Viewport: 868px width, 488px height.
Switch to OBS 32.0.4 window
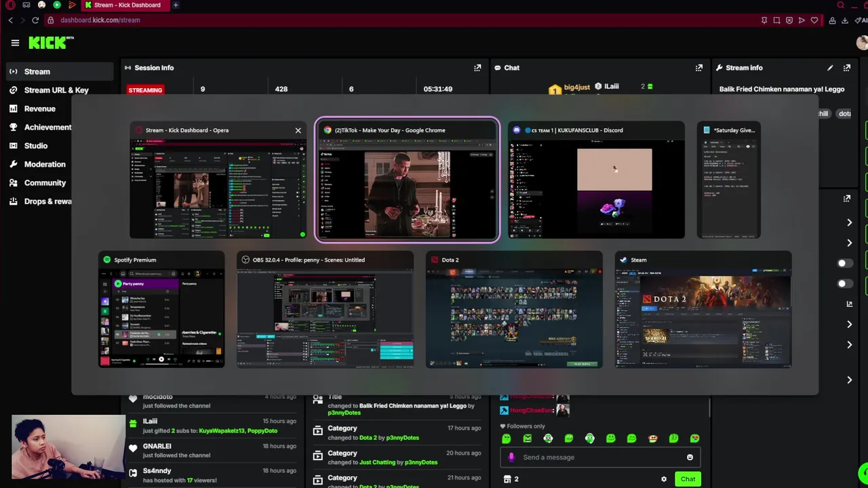(325, 310)
